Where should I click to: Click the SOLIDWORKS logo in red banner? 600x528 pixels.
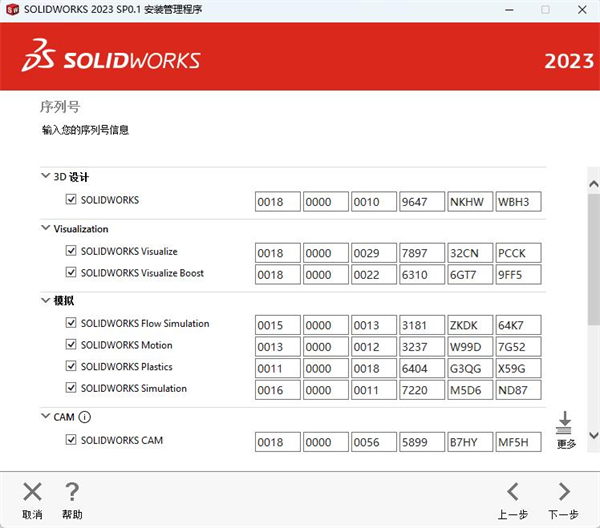[x=112, y=58]
